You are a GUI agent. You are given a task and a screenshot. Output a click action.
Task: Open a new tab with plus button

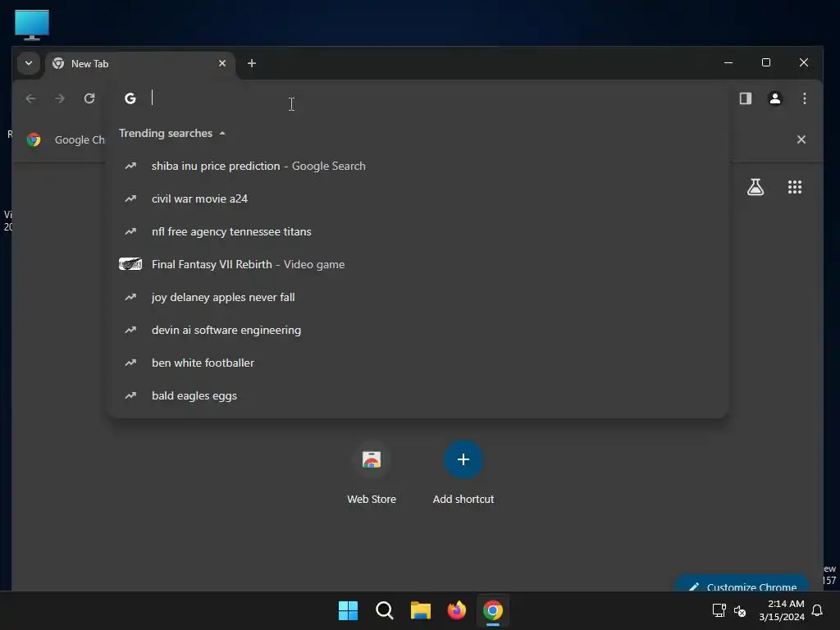pyautogui.click(x=252, y=63)
